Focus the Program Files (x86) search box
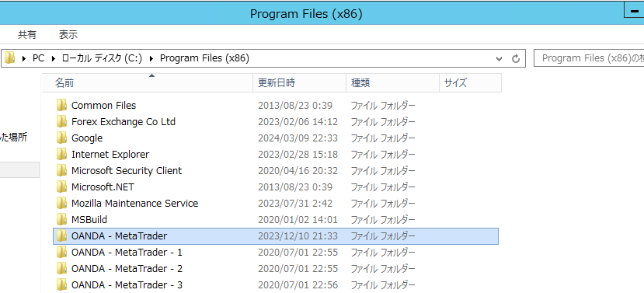 tap(589, 58)
